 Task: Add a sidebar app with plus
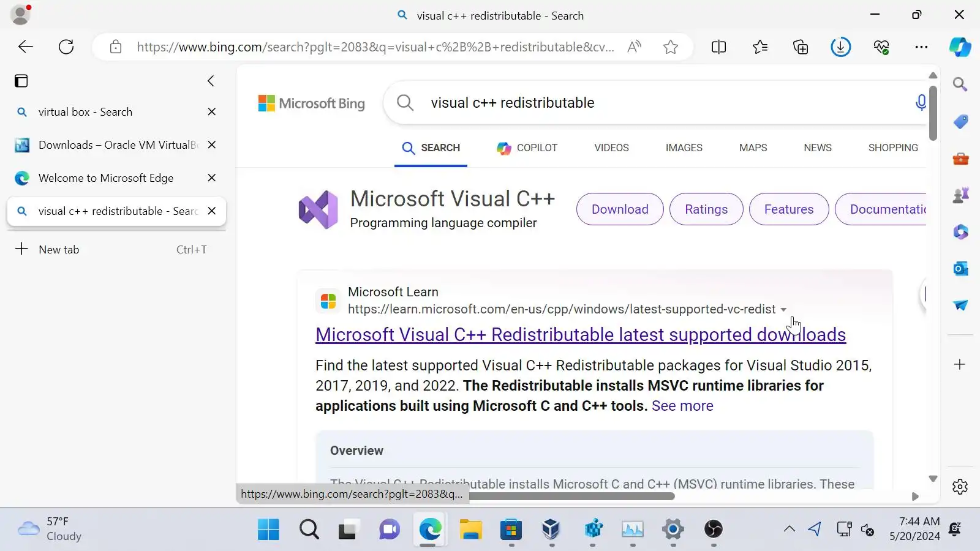[x=960, y=364]
